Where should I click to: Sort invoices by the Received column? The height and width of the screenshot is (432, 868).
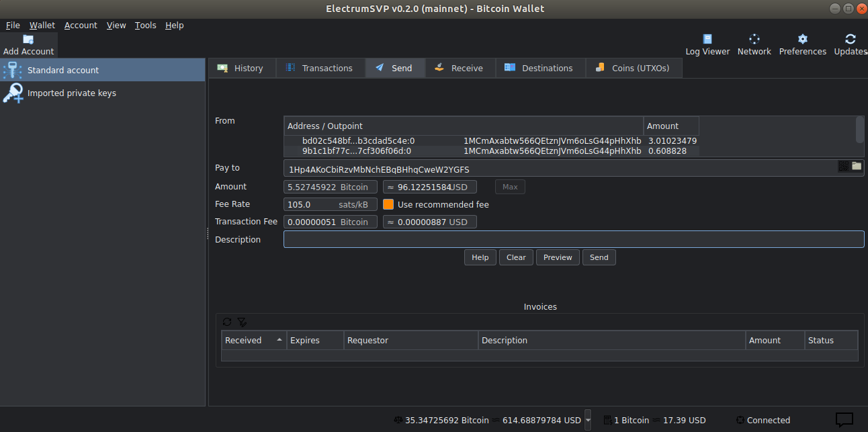tap(253, 340)
